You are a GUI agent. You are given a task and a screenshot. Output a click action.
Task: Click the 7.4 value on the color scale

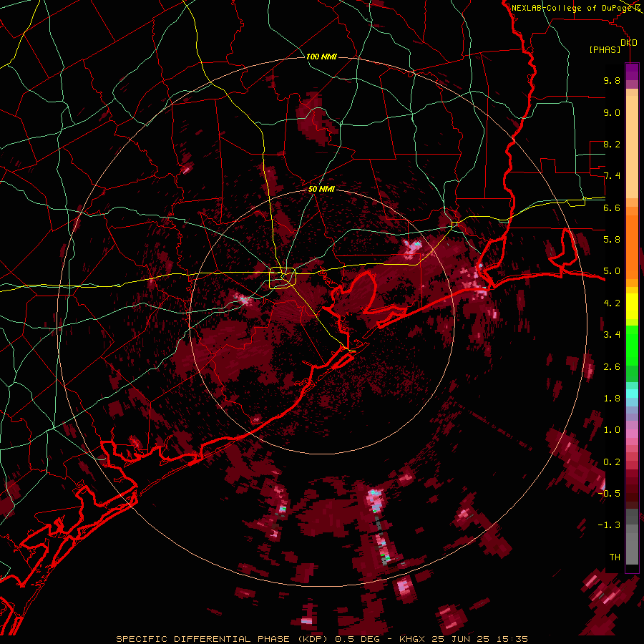[x=612, y=176]
